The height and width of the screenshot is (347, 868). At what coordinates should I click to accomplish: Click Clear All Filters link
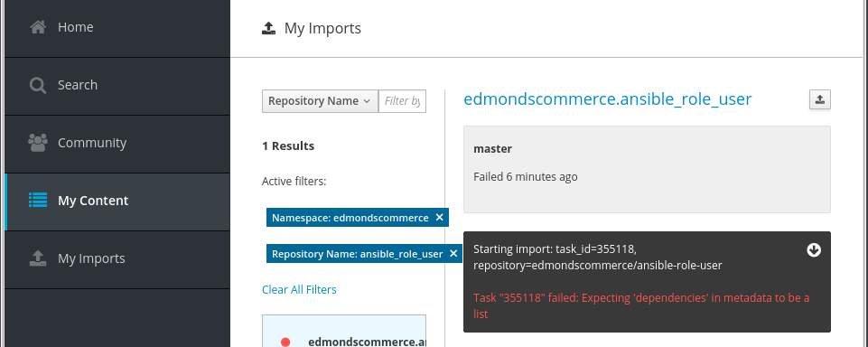299,289
